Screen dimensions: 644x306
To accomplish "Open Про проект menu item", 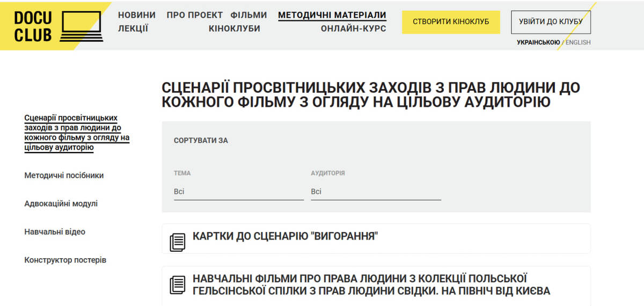I will click(x=195, y=15).
